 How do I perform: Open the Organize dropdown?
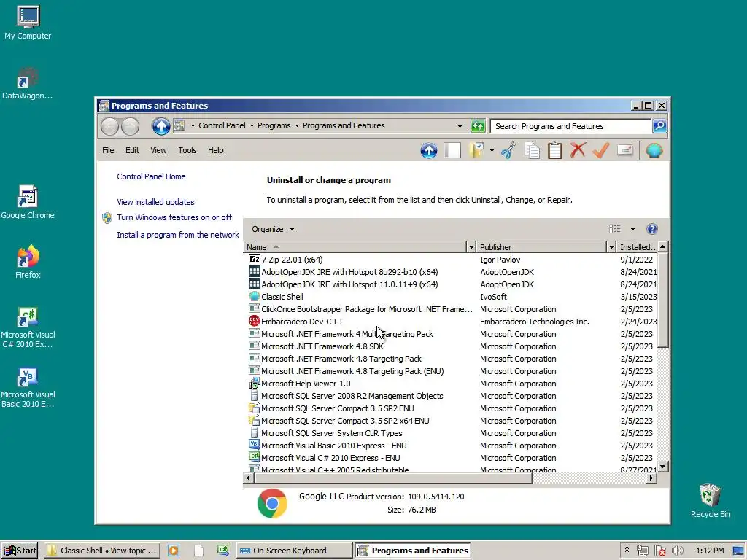click(x=273, y=229)
